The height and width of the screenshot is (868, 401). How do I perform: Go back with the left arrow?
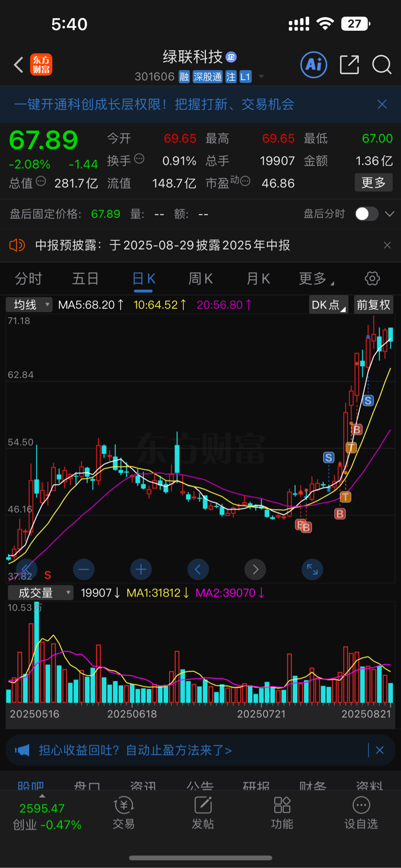(19, 65)
